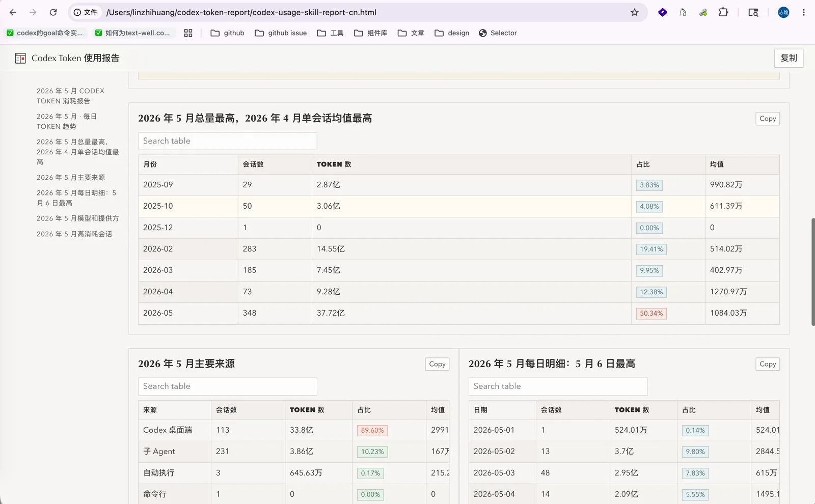Select the 2026-05-03 date cell
Image resolution: width=815 pixels, height=504 pixels.
click(502, 473)
